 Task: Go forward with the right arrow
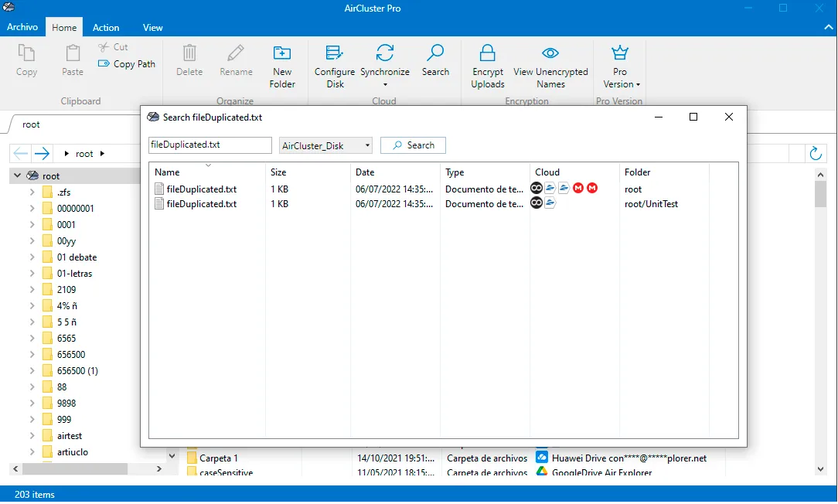click(42, 154)
